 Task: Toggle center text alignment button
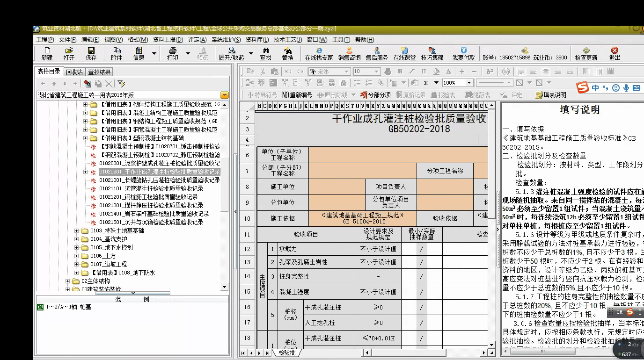click(545, 71)
